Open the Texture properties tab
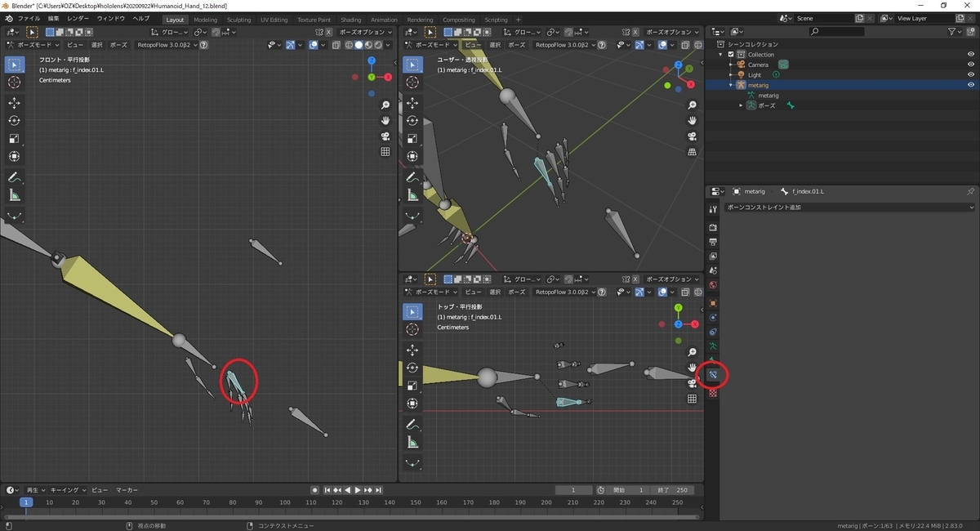The height and width of the screenshot is (531, 980). pos(713,393)
